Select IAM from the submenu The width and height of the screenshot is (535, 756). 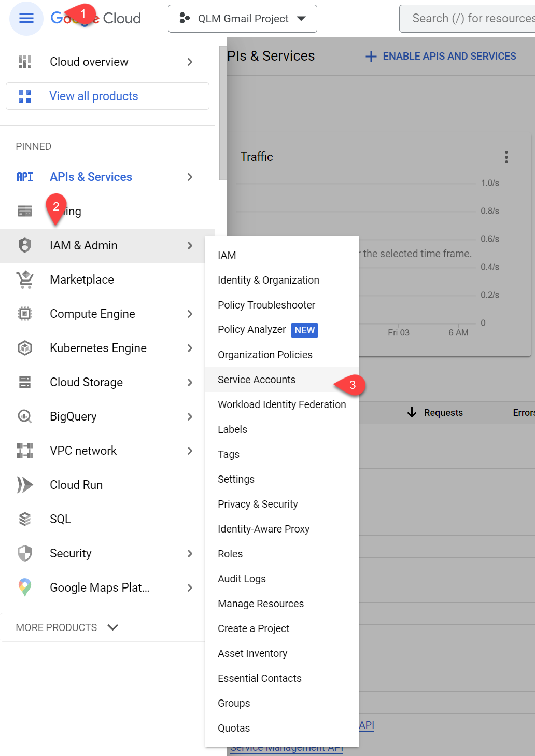tap(282, 255)
